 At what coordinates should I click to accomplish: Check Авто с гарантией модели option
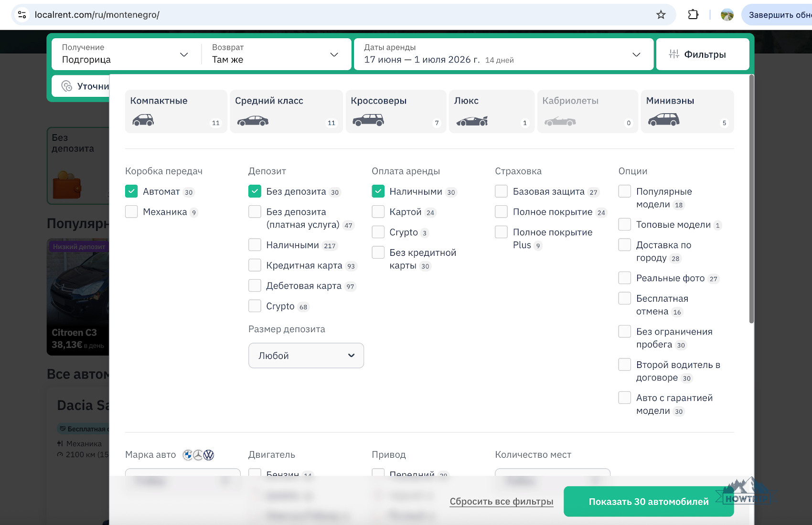624,398
